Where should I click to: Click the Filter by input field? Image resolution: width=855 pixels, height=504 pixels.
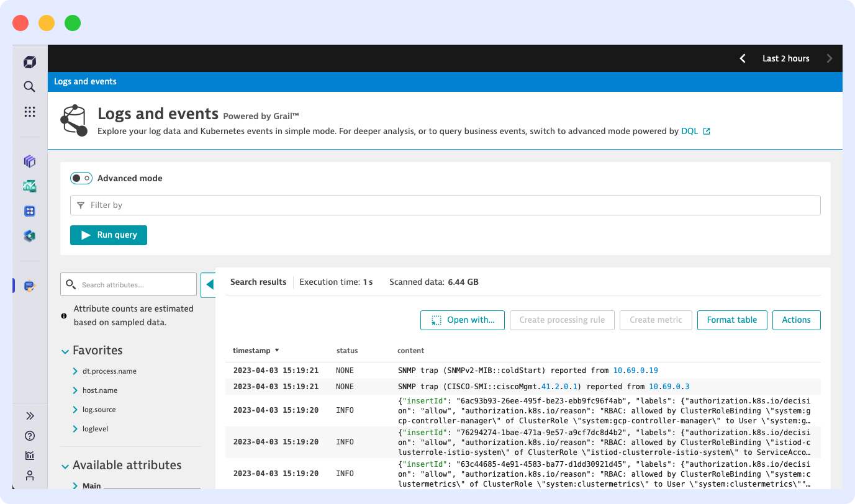coord(248,205)
